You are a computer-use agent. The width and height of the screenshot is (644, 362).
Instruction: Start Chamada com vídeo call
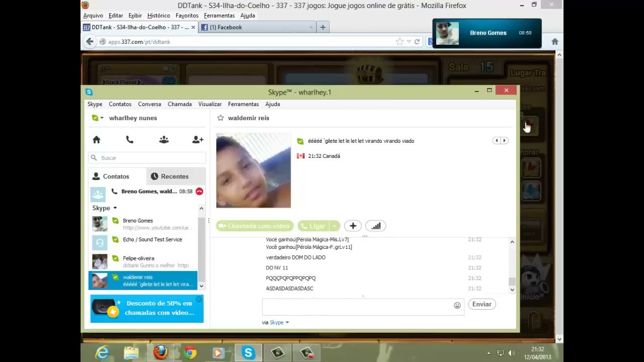(255, 226)
